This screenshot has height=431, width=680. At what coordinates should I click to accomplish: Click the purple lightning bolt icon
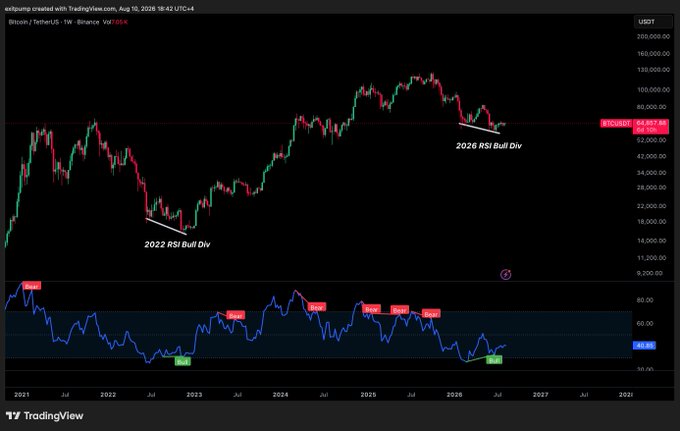[x=506, y=274]
